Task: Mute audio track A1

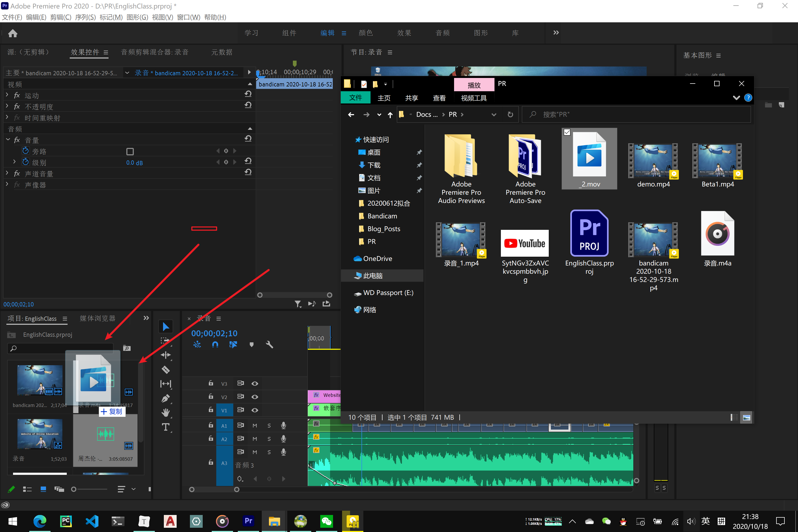Action: (x=255, y=425)
